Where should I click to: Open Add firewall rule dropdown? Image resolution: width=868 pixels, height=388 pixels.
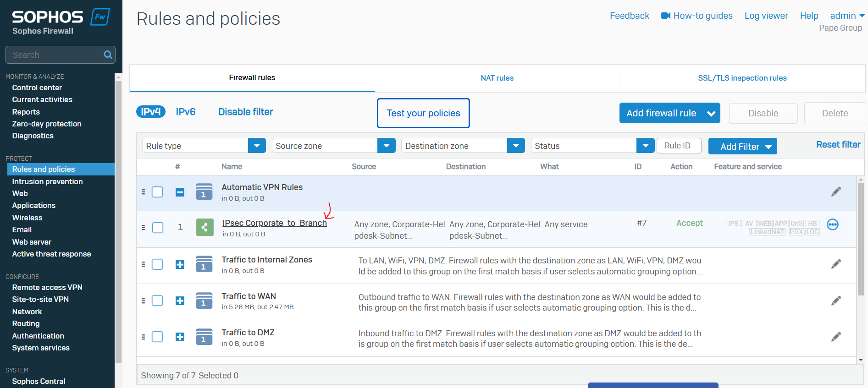(x=670, y=113)
